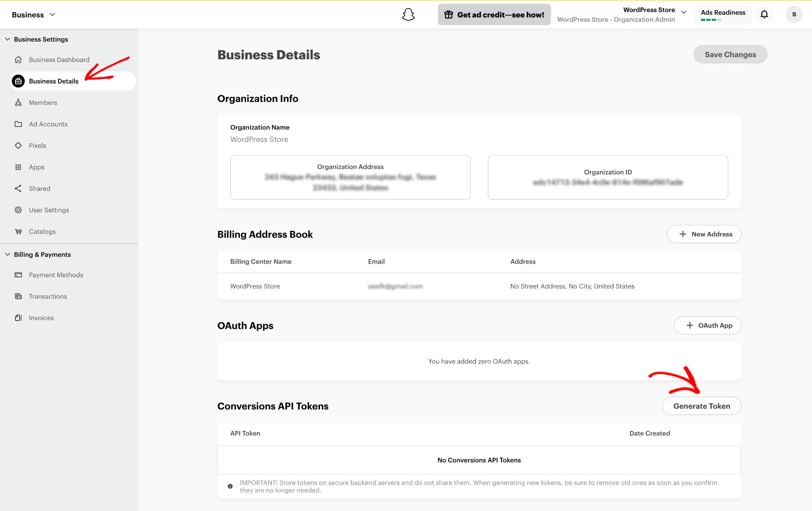The height and width of the screenshot is (511, 812).
Task: Click the Conversions API Tokens heading
Action: click(x=273, y=406)
